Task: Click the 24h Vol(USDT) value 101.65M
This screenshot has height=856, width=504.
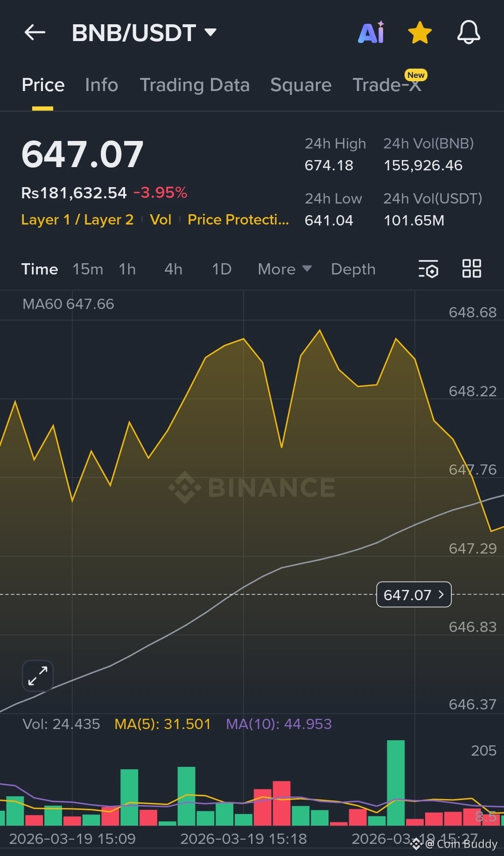Action: point(414,220)
